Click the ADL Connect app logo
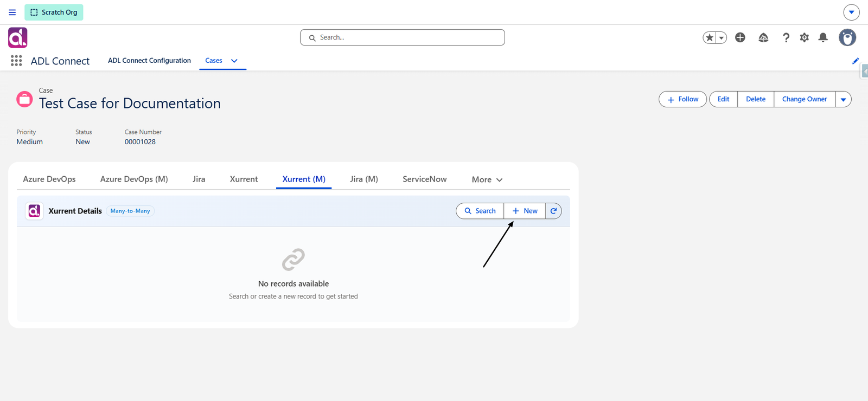Viewport: 868px width, 401px height. point(17,37)
